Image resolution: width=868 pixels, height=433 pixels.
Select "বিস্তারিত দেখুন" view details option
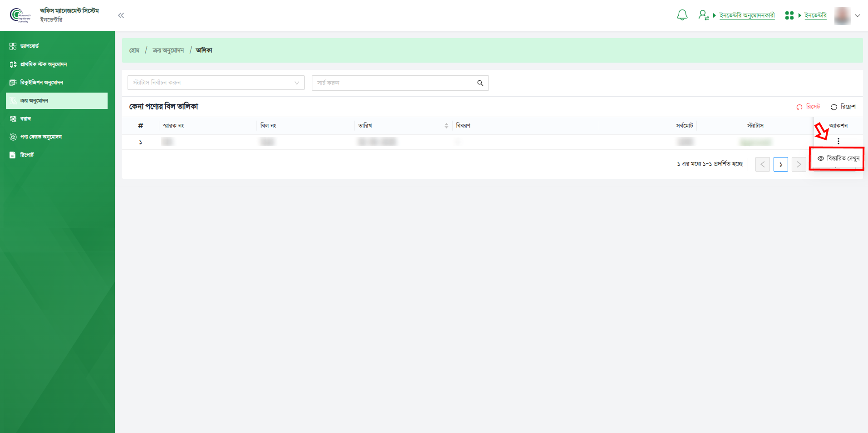click(838, 158)
